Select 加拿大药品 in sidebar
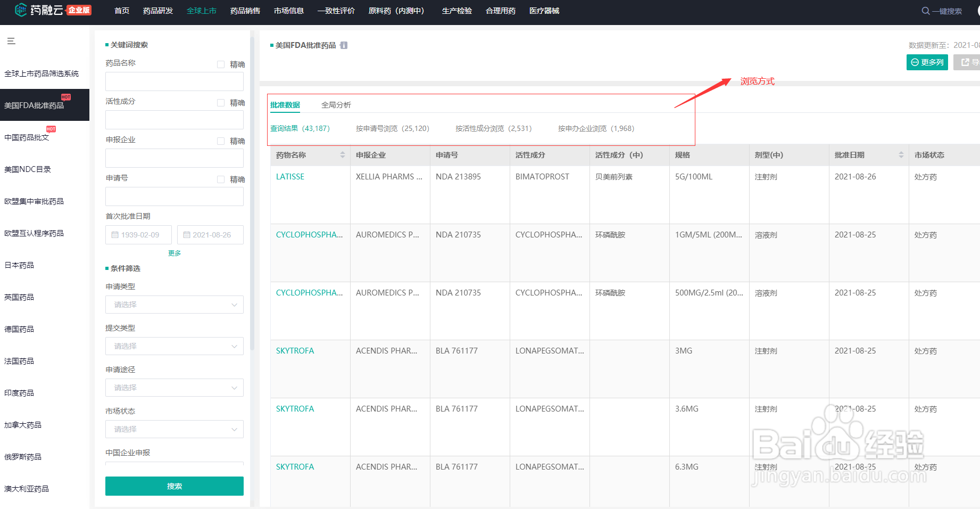The height and width of the screenshot is (509, 980). click(x=23, y=425)
